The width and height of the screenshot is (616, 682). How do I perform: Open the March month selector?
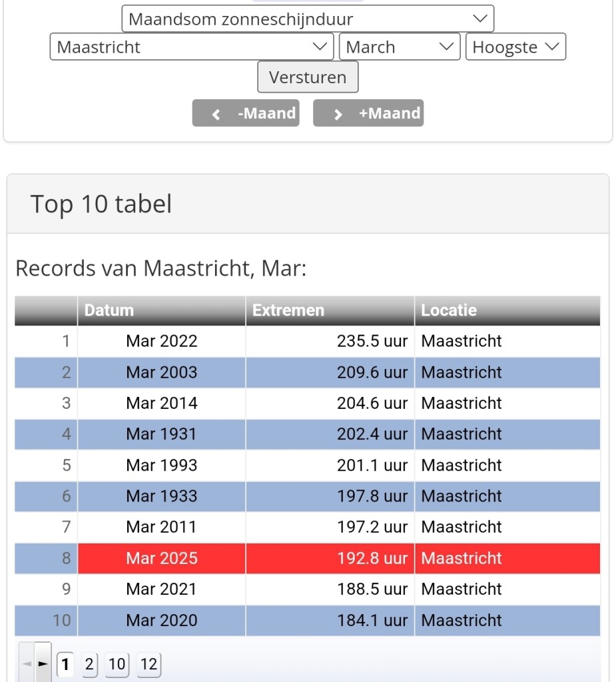click(399, 47)
